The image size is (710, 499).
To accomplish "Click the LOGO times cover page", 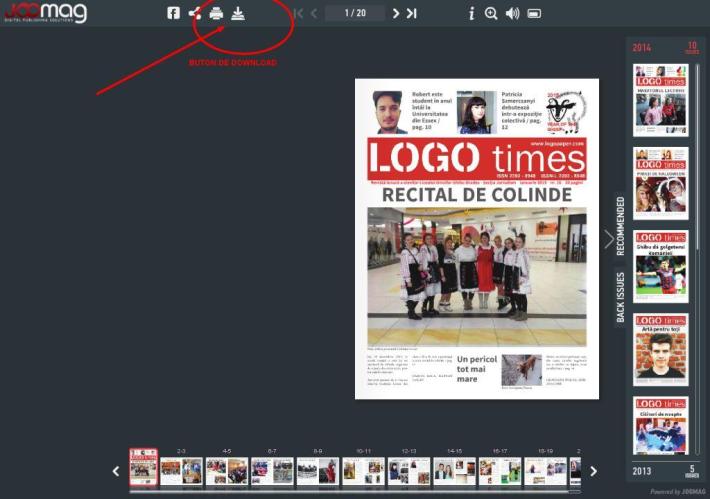I will tap(477, 239).
